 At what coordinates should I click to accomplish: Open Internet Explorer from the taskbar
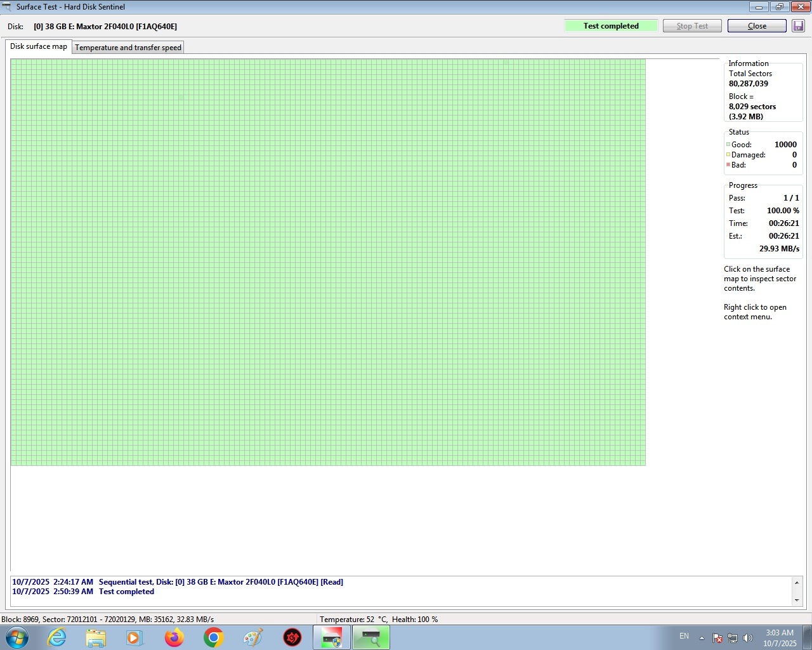pyautogui.click(x=57, y=637)
